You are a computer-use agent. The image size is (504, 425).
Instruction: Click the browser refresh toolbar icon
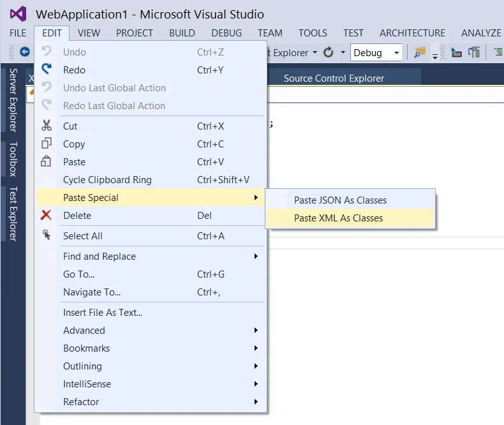click(x=329, y=52)
